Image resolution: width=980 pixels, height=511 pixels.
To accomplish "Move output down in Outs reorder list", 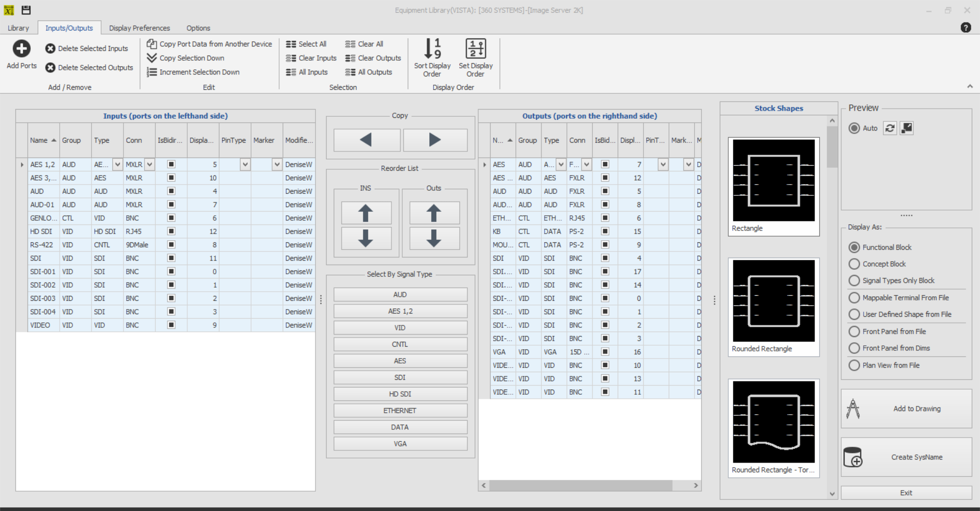I will pos(434,238).
